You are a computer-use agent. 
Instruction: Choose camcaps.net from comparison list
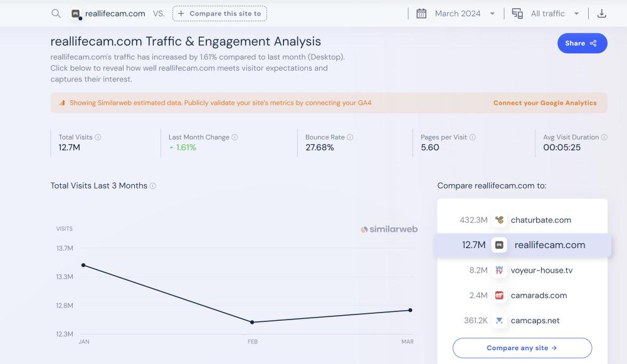535,321
